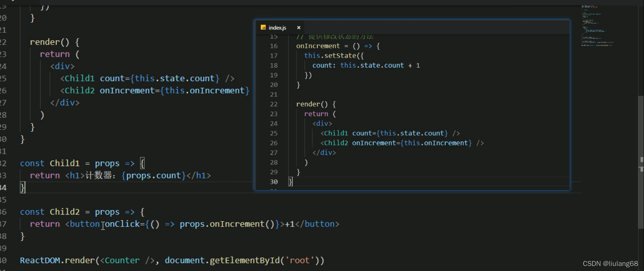Click 'return <h1>计数器' line
This screenshot has height=271, width=644.
coord(120,175)
